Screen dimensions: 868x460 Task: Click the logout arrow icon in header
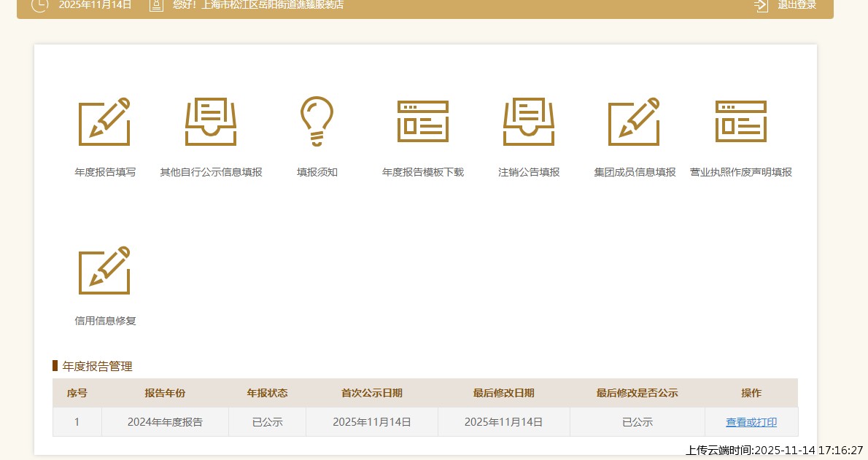tap(762, 5)
